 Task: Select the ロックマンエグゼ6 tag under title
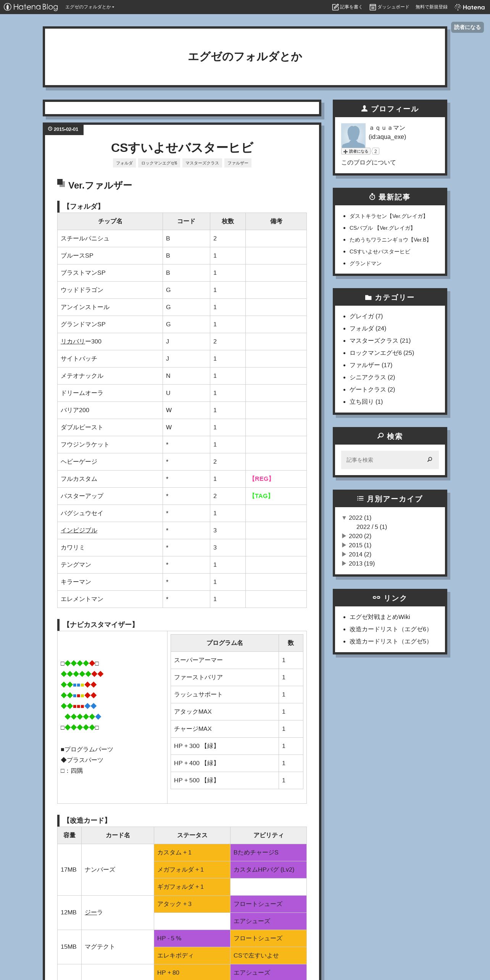[x=159, y=163]
